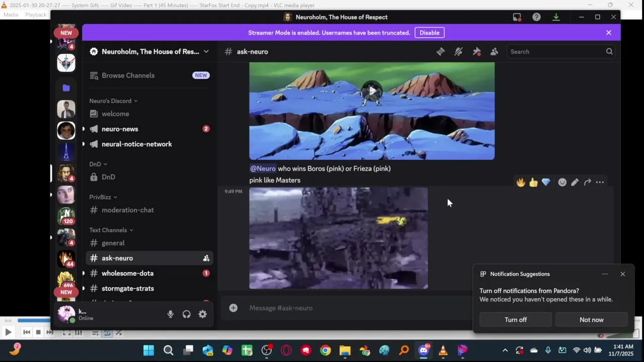Viewport: 644px width, 362px height.
Task: Deafen with the headphones icon
Action: (x=187, y=314)
